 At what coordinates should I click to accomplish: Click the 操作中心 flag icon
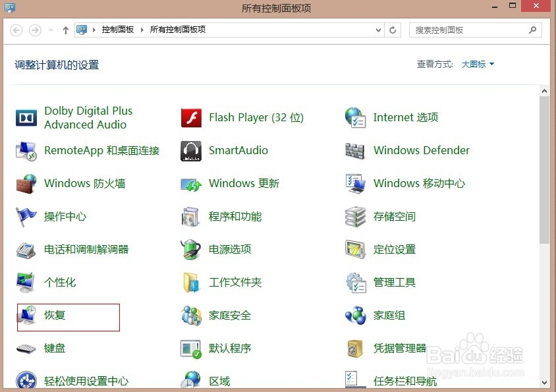[26, 217]
